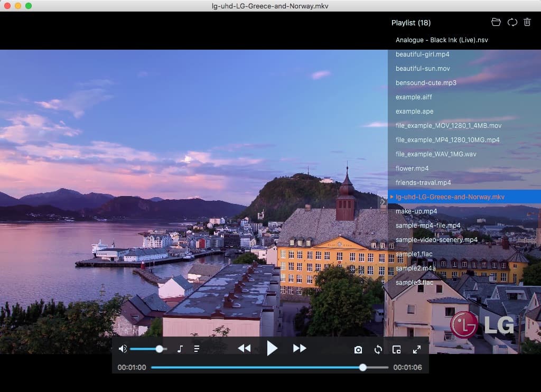541x392 pixels.
Task: Open the rotate video icon
Action: pyautogui.click(x=378, y=349)
